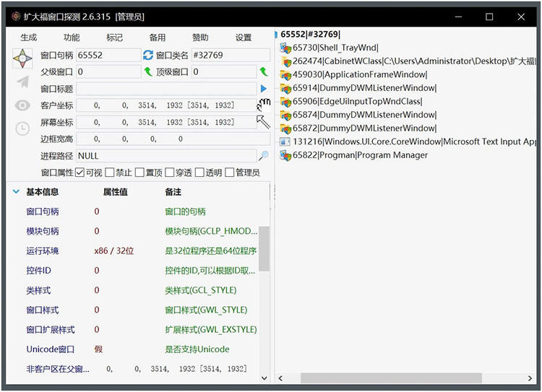Click blue refresh icon beside window handle
Image resolution: width=542 pixels, height=392 pixels.
[x=148, y=55]
